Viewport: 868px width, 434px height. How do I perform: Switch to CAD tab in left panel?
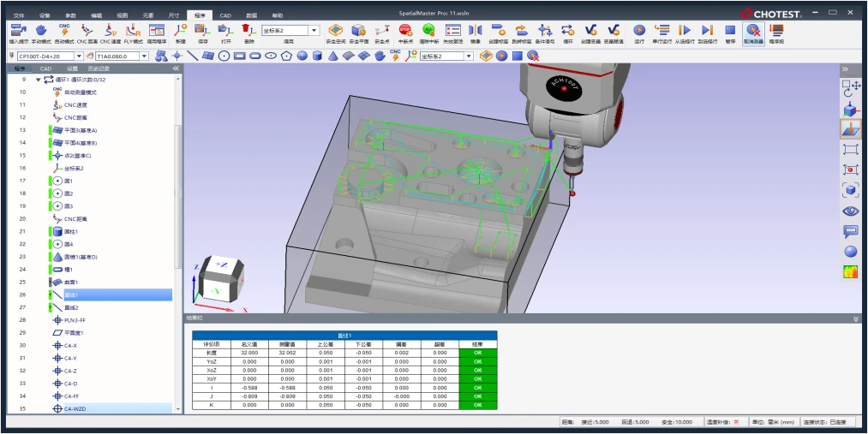pos(46,68)
